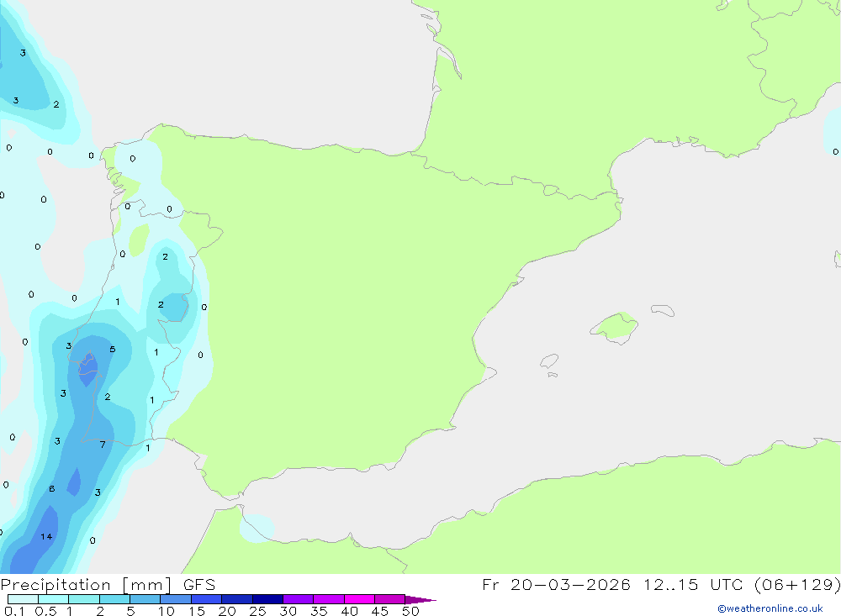The height and width of the screenshot is (616, 841).
Task: Click the '(06+129)' forecast run text
Action: tap(797, 584)
